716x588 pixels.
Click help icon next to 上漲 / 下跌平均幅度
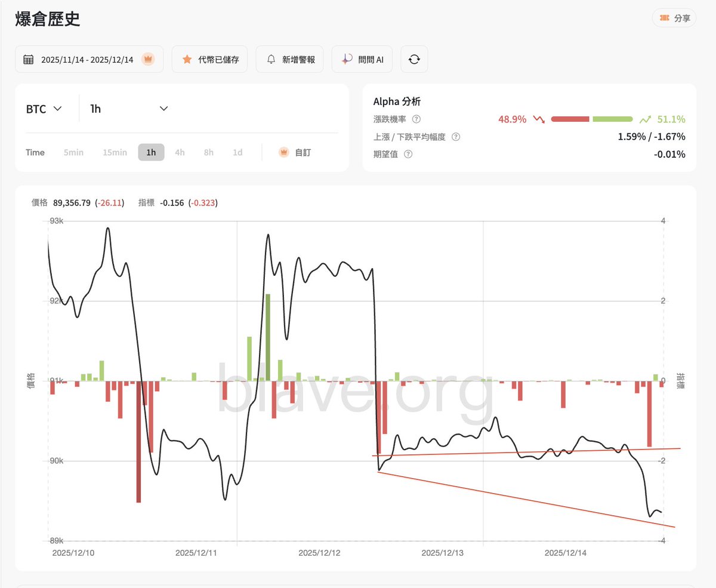coord(456,137)
